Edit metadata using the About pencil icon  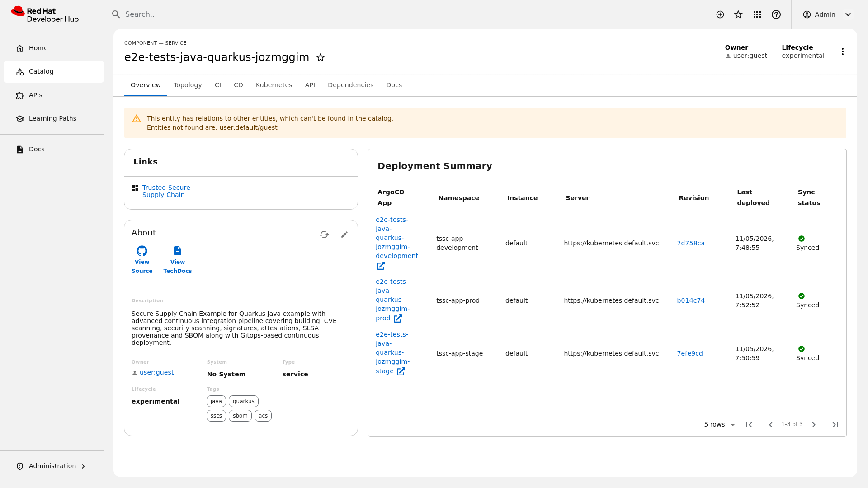point(344,235)
